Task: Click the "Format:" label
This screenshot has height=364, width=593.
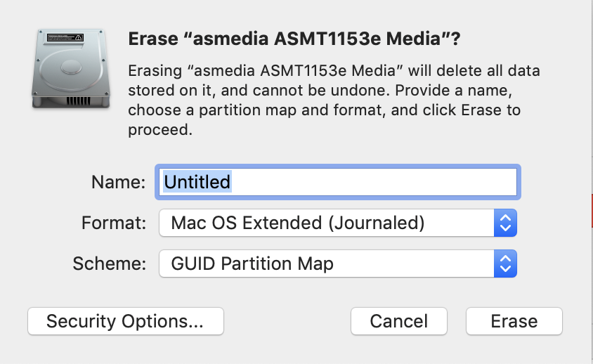Action: tap(114, 223)
